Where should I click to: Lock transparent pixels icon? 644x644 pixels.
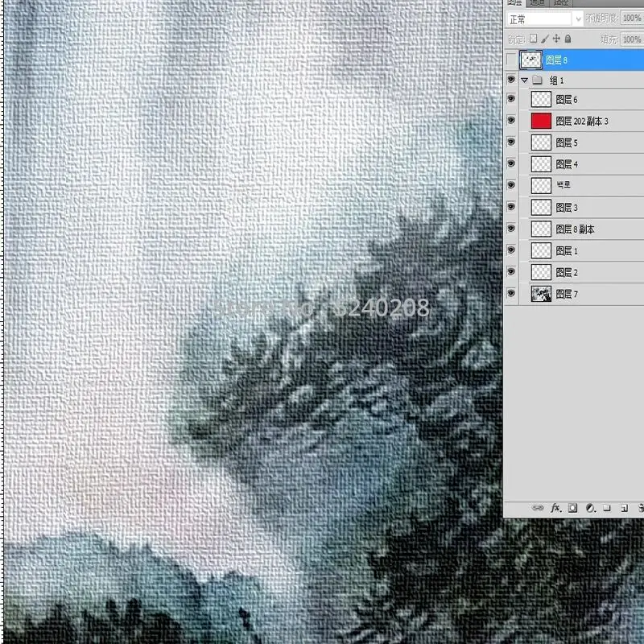[x=533, y=39]
